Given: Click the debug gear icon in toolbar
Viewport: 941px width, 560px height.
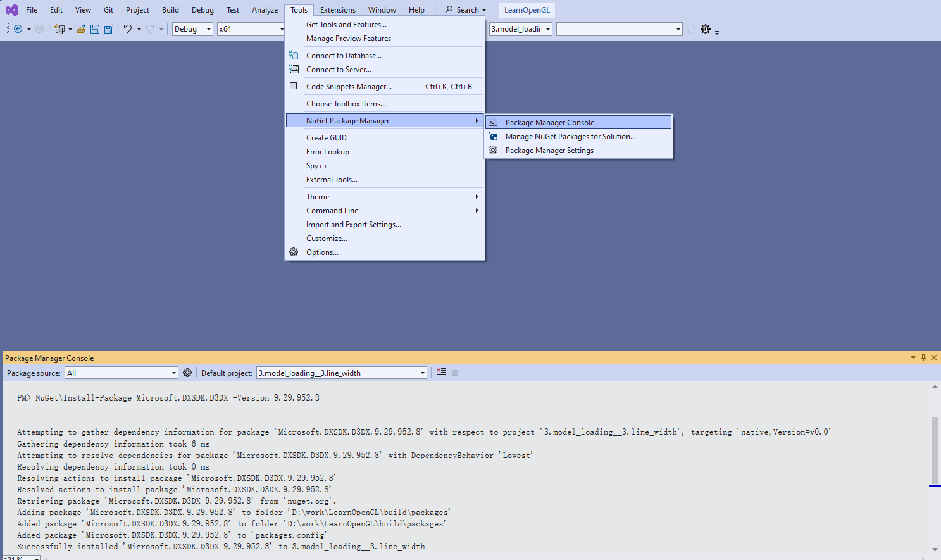Looking at the screenshot, I should 706,29.
